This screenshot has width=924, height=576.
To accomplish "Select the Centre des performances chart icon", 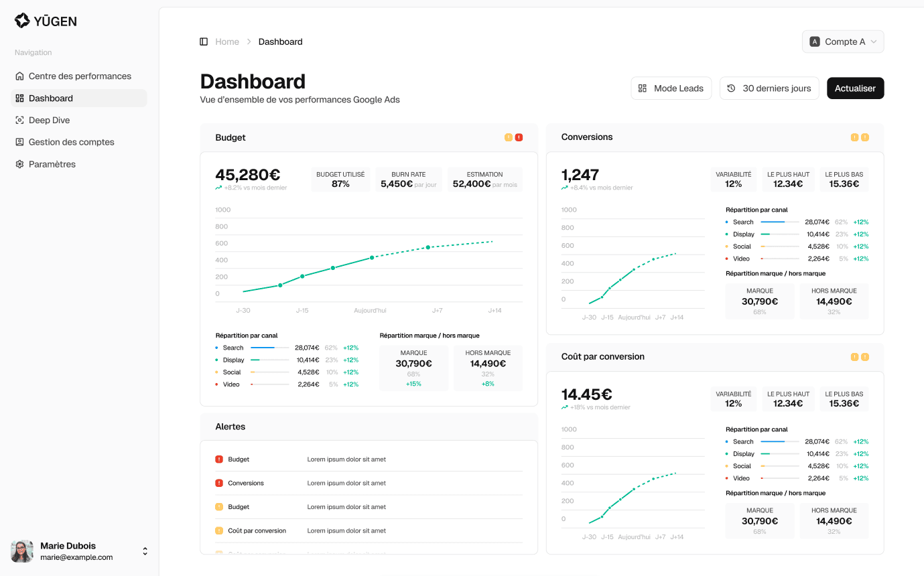I will (19, 76).
